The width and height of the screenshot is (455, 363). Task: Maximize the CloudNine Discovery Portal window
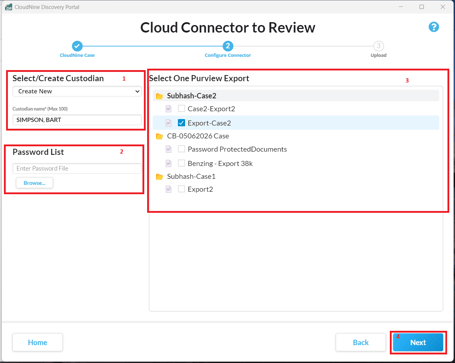click(422, 7)
